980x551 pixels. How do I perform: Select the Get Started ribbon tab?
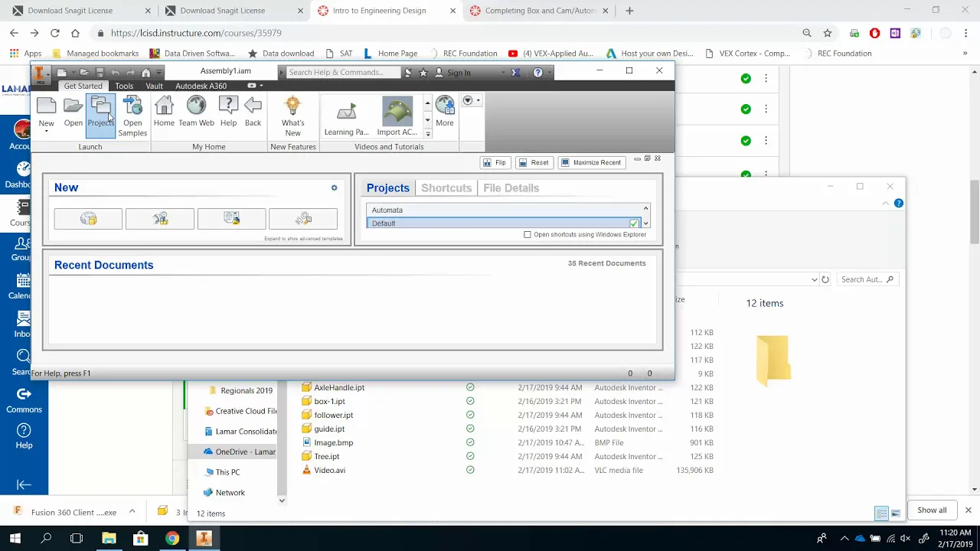pos(83,86)
